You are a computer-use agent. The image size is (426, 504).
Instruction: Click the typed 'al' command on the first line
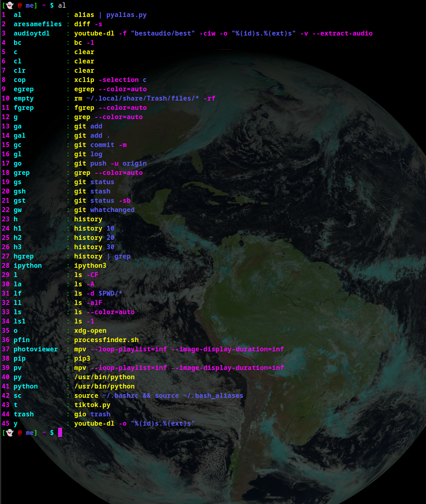click(x=62, y=5)
